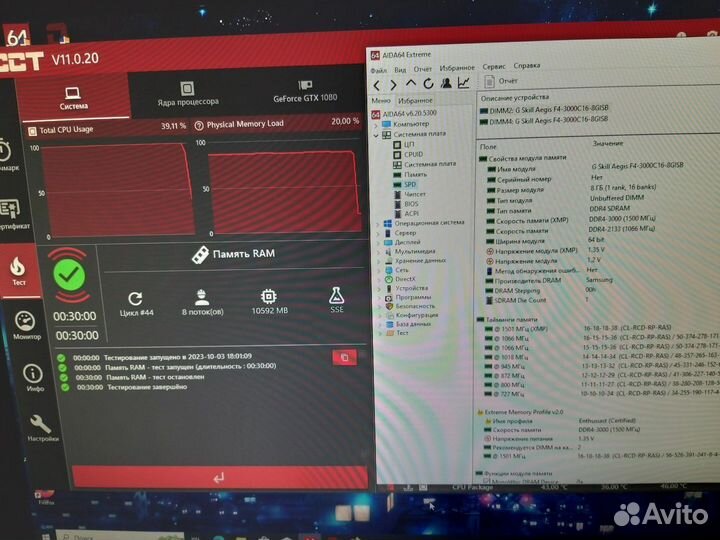Open the Windows Start button on taskbar
720x540 pixels.
pyautogui.click(x=46, y=536)
